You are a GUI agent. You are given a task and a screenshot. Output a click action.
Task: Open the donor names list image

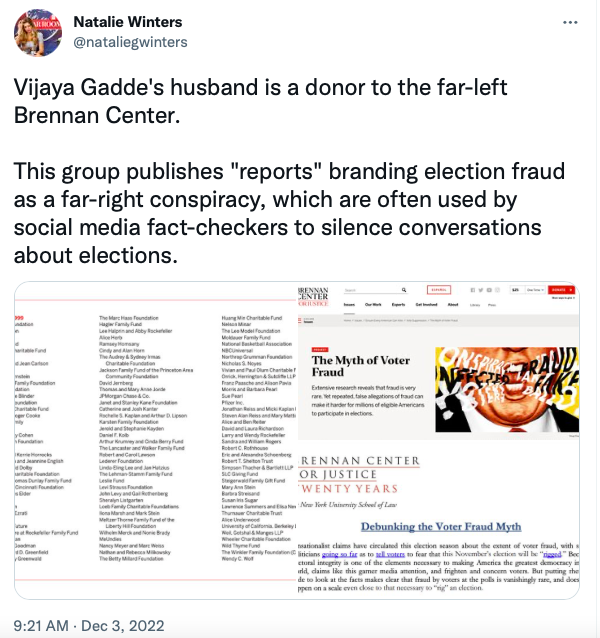150,441
